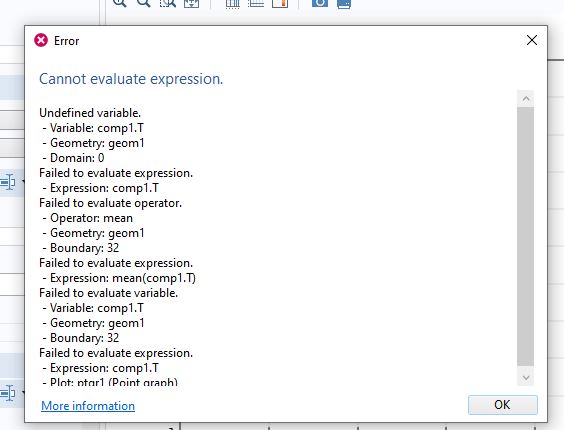Screen dimensions: 564x430
Task: Click the red error icon in dialog title
Action: pyautogui.click(x=41, y=40)
